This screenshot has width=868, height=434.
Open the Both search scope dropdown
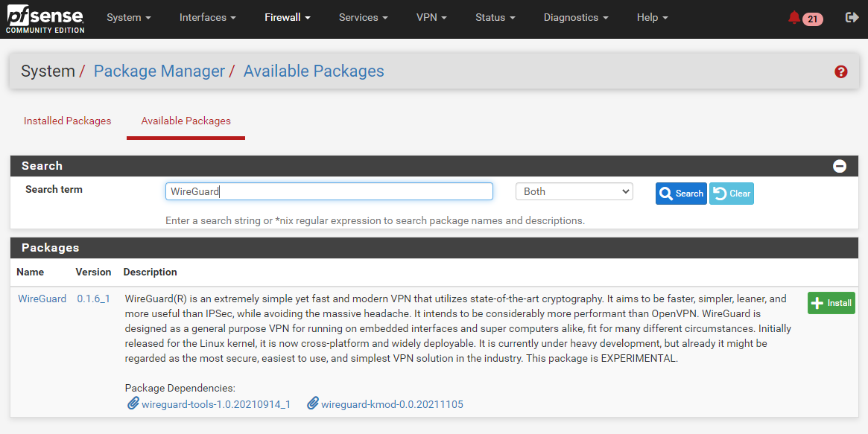[x=574, y=191]
